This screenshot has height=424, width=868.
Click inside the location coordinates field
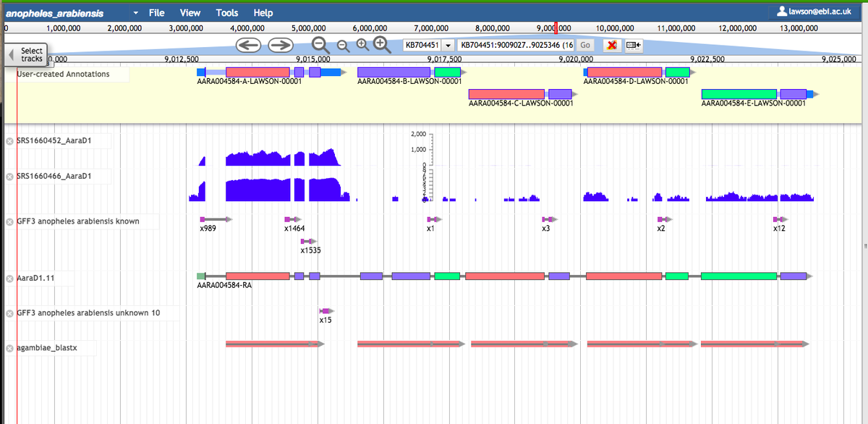click(517, 45)
